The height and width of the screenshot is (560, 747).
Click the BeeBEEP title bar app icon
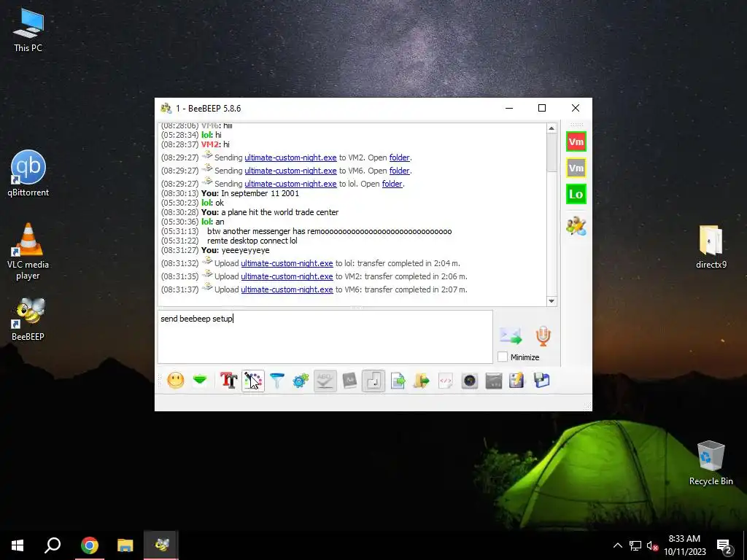[x=166, y=108]
